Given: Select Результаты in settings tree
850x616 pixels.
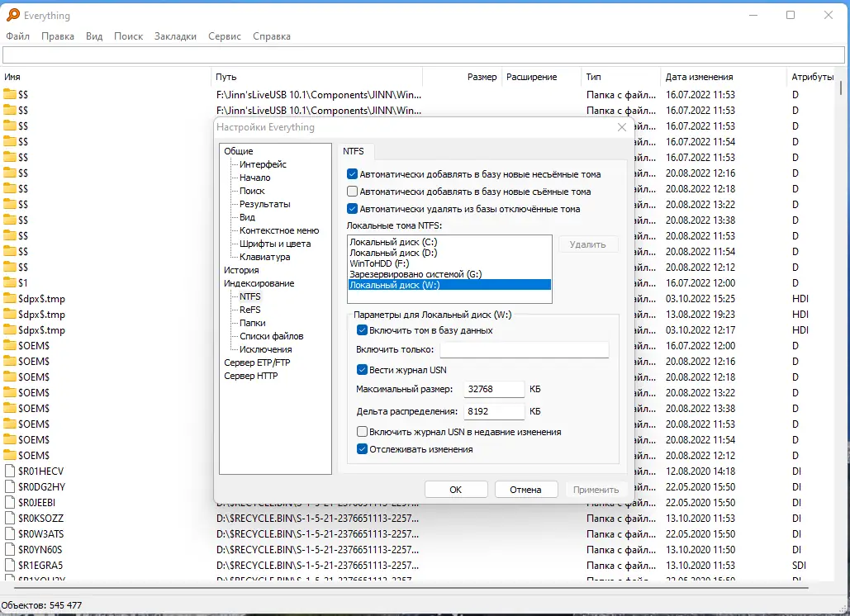Looking at the screenshot, I should tap(265, 204).
